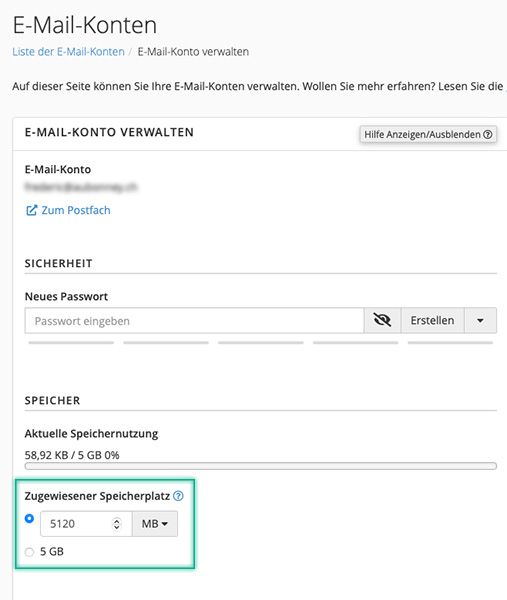
Task: Click external link icon before Zum Postfach
Action: pos(31,210)
